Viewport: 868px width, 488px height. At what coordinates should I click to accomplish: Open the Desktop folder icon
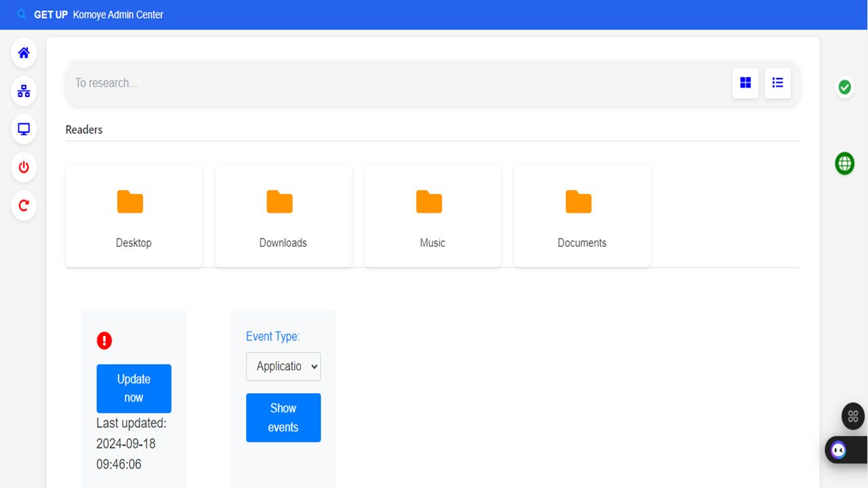point(130,201)
